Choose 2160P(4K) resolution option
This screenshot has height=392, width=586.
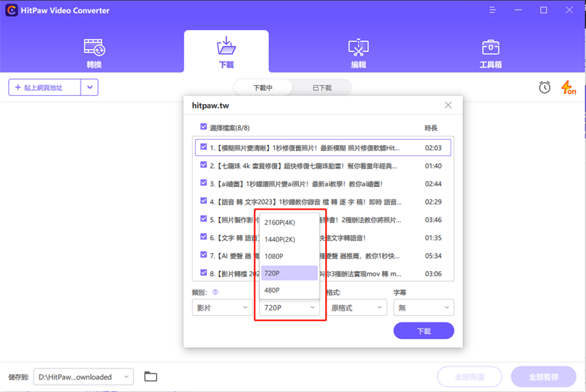pyautogui.click(x=289, y=222)
